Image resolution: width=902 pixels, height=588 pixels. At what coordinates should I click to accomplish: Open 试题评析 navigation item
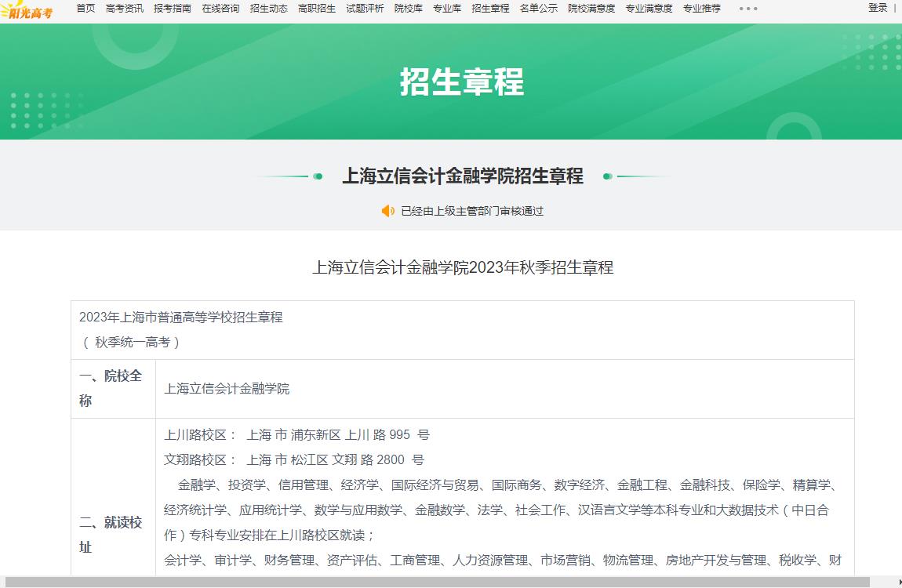[365, 8]
